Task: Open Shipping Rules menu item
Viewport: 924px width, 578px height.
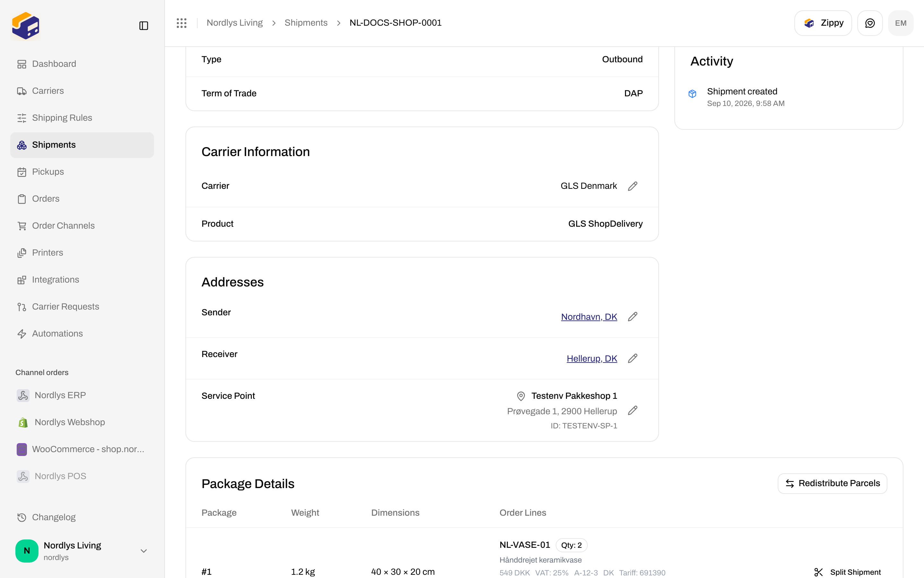Action: click(82, 118)
